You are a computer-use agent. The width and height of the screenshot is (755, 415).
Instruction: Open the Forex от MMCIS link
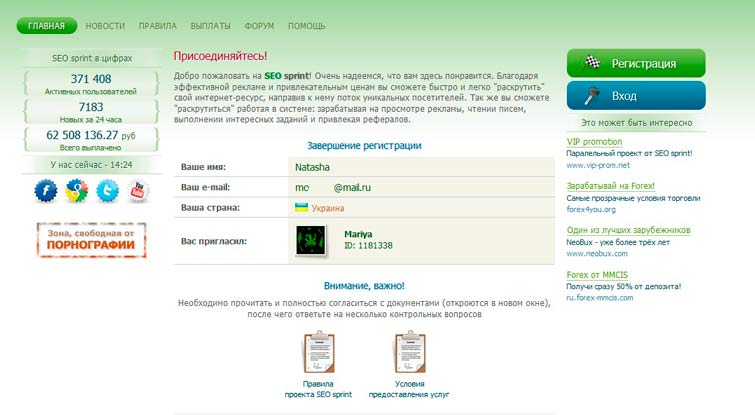pos(597,275)
